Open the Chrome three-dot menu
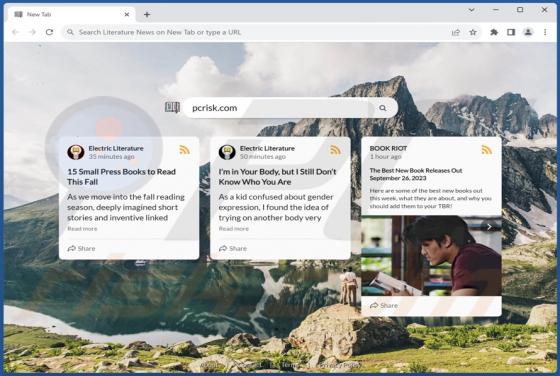The width and height of the screenshot is (560, 376). (x=545, y=32)
